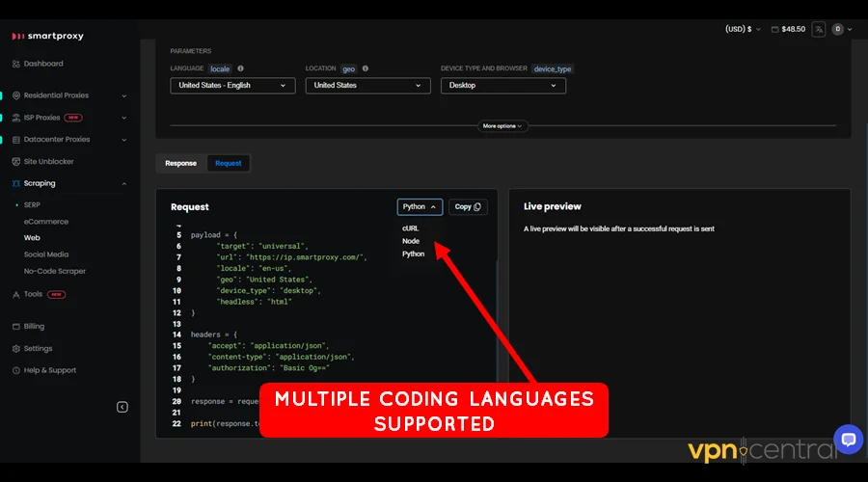Expand Datacenter Proxies chevron

[124, 140]
